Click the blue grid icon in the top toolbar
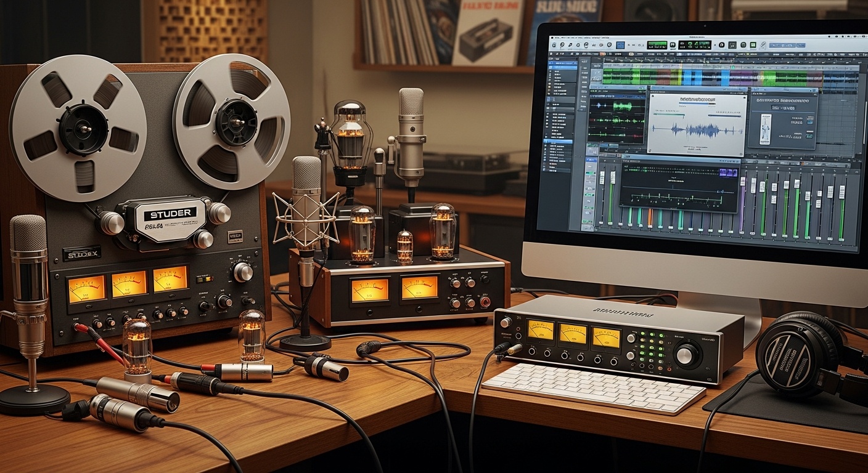The height and width of the screenshot is (473, 868). click(x=620, y=45)
